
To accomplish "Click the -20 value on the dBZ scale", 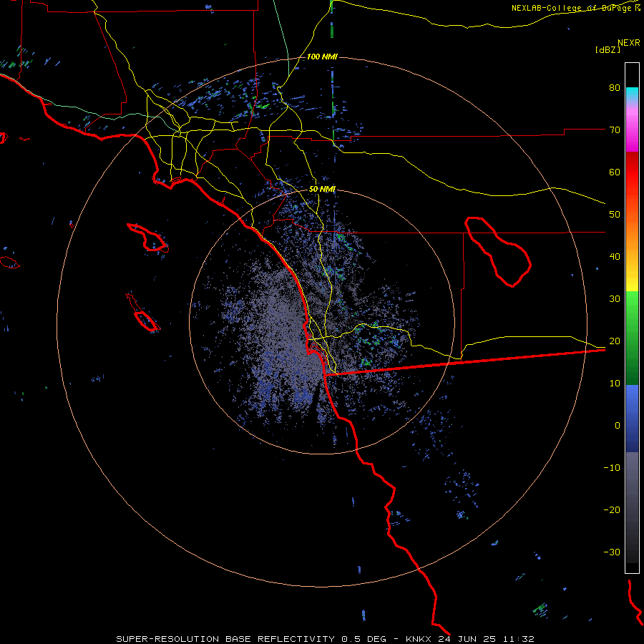I will click(x=612, y=509).
